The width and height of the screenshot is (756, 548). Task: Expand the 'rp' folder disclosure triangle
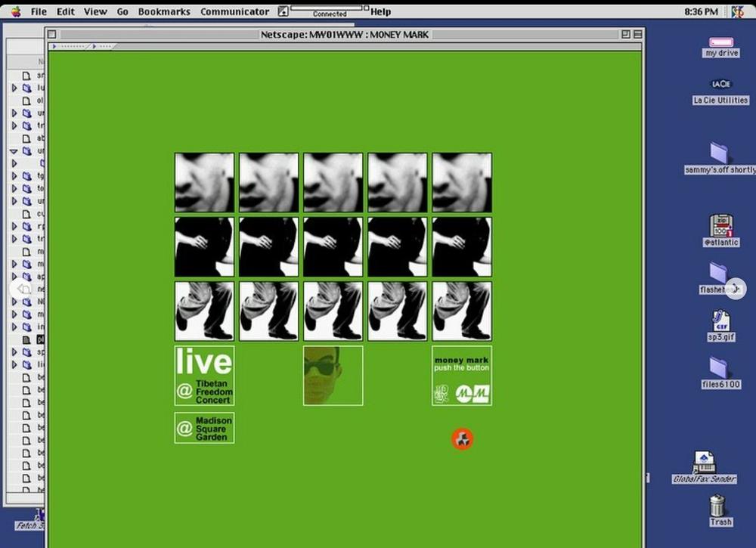[14, 226]
